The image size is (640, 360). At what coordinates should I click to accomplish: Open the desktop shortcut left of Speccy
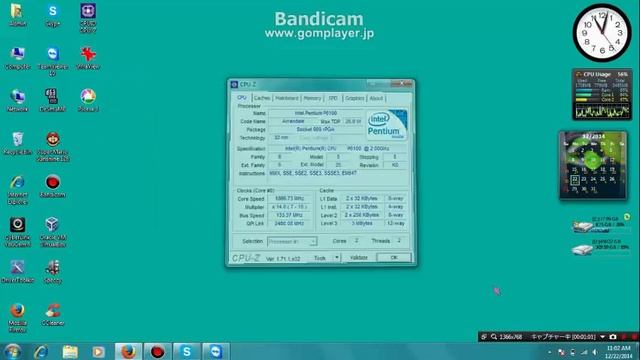coord(18,271)
